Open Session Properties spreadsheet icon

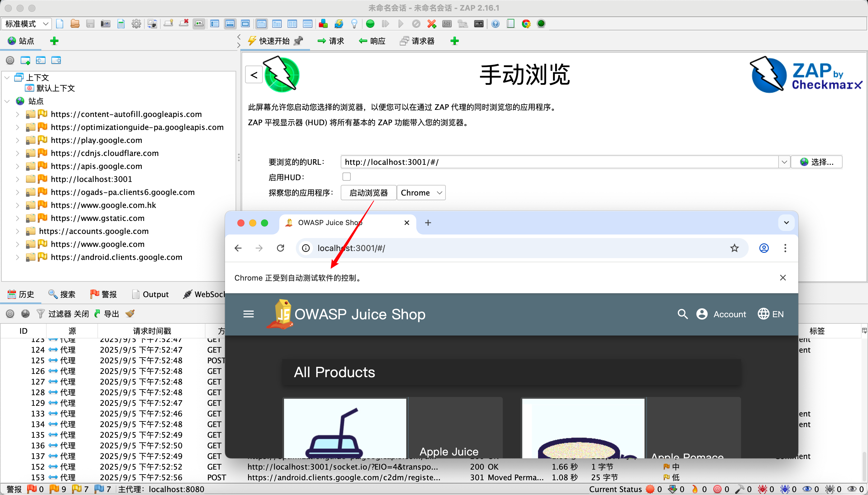click(121, 24)
